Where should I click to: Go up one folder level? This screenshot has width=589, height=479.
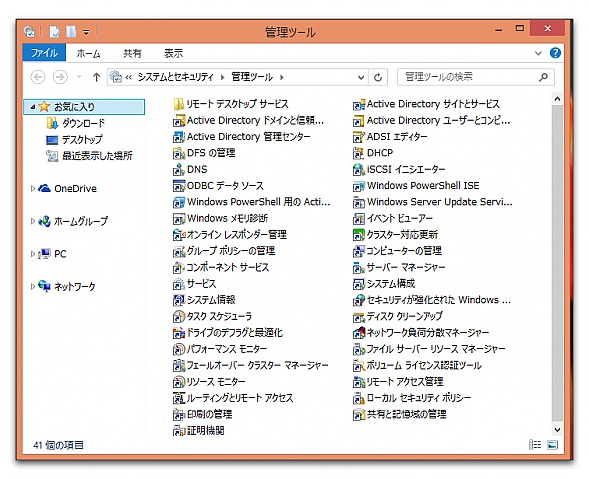tap(97, 77)
